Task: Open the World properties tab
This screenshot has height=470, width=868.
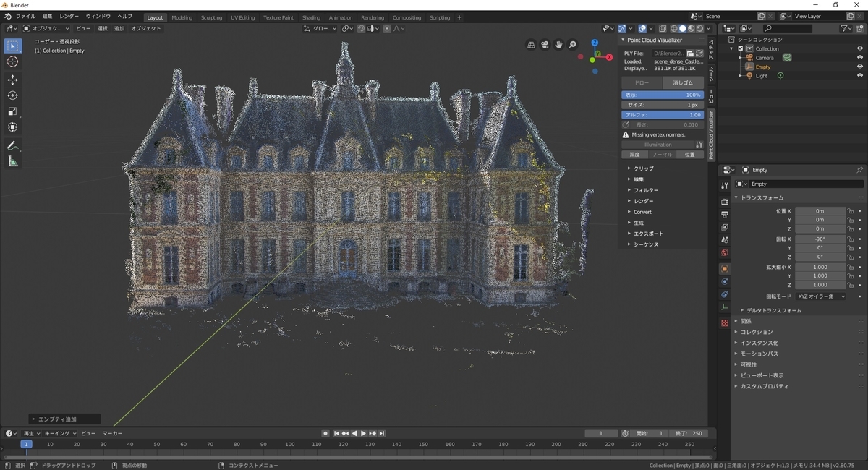Action: point(724,253)
